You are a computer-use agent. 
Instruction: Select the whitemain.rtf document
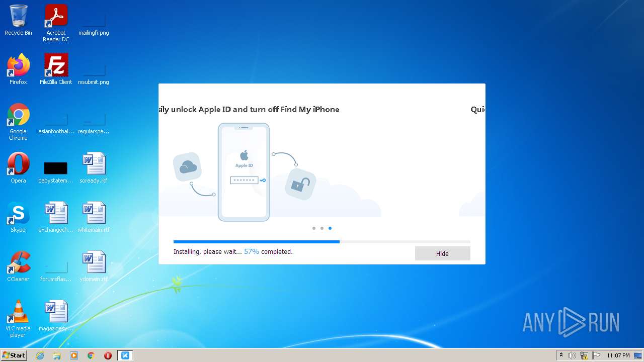coord(94,217)
